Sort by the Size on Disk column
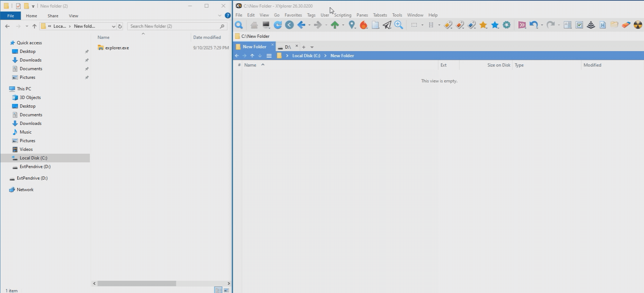The height and width of the screenshot is (293, 644). [x=498, y=65]
